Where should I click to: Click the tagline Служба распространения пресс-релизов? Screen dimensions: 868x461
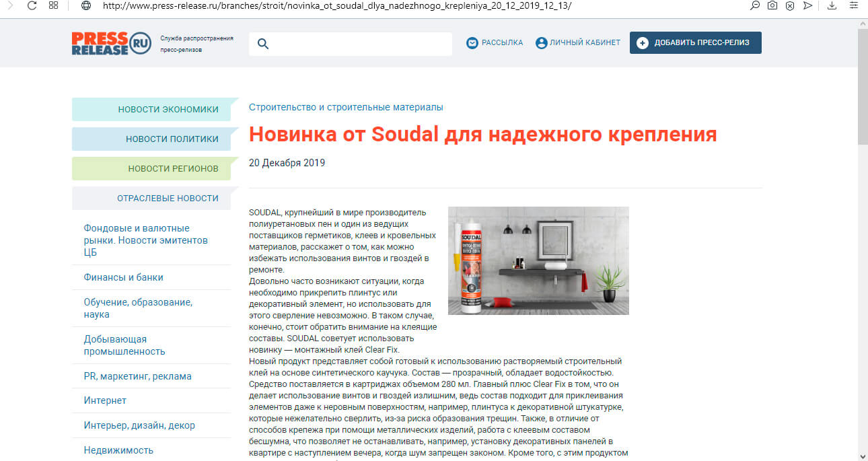point(196,44)
